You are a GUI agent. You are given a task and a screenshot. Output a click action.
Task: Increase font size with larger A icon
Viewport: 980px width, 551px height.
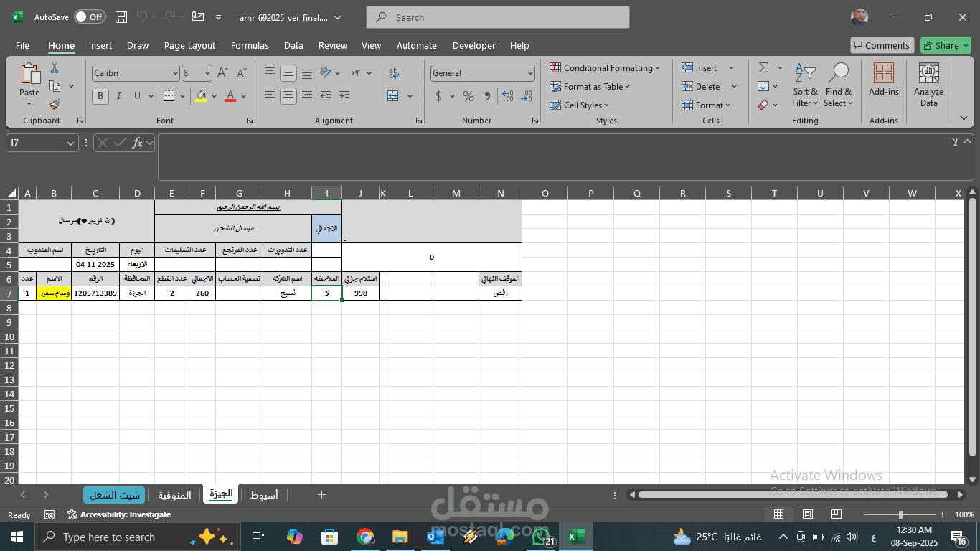[222, 72]
